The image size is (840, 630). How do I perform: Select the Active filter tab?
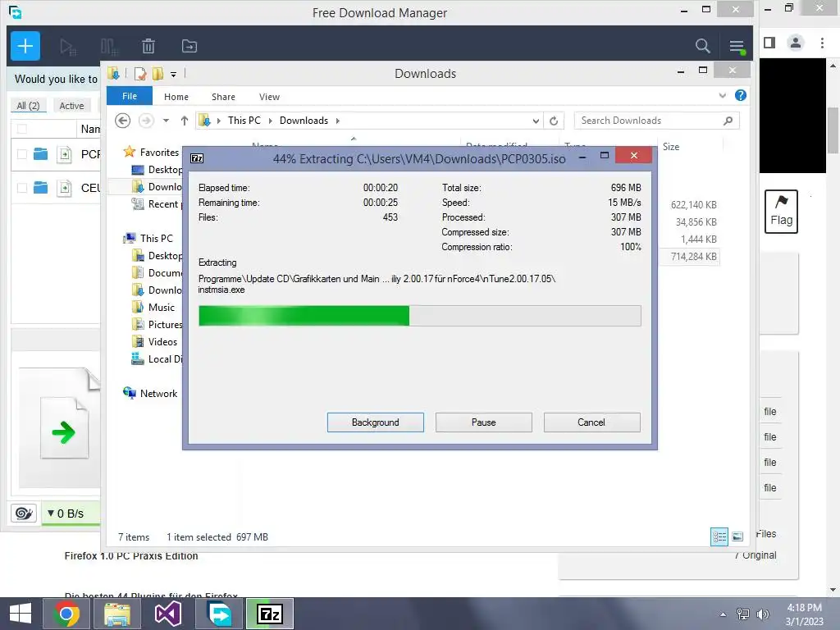(x=72, y=106)
